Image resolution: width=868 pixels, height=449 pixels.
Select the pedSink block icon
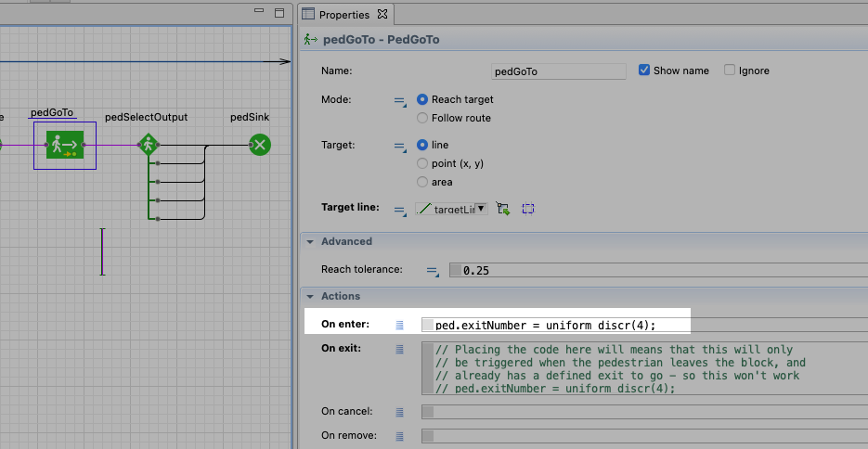260,145
